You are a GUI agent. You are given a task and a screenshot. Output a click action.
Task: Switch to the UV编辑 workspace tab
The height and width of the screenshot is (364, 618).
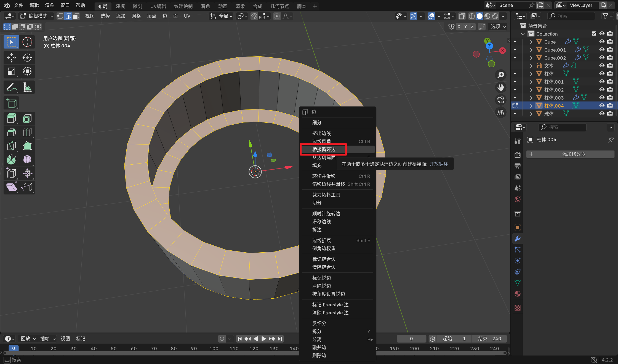tap(158, 6)
